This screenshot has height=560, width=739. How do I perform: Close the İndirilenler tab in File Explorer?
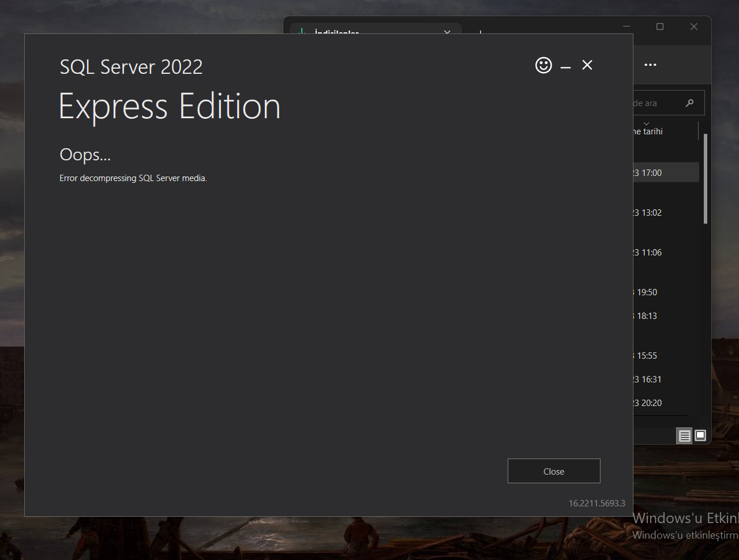click(x=447, y=32)
